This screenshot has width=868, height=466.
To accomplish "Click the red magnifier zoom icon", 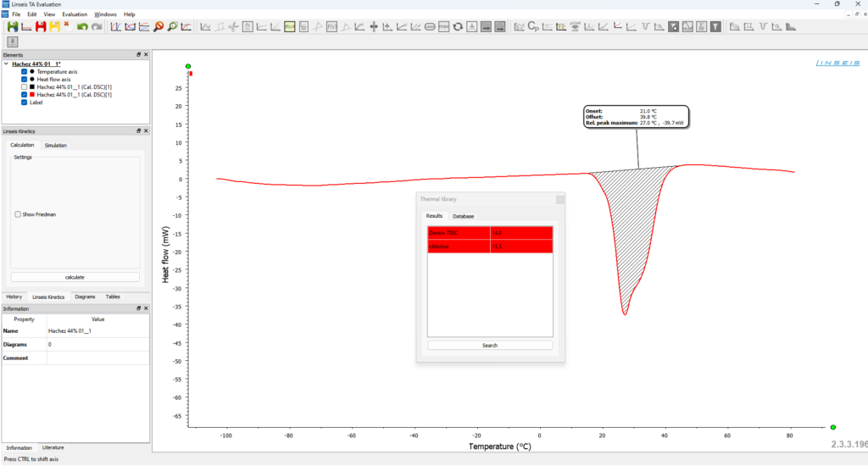I will (159, 27).
